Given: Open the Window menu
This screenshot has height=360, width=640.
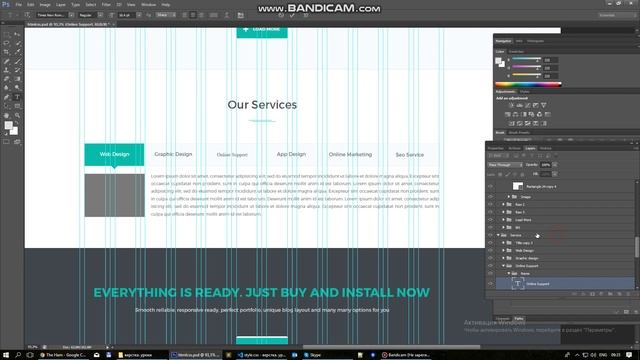Looking at the screenshot, I should (x=148, y=4).
